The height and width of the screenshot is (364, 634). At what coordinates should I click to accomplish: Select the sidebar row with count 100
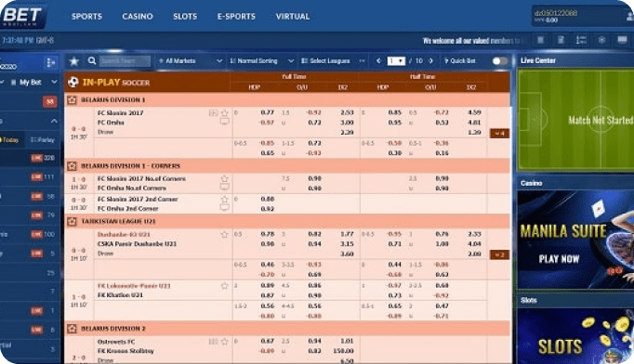[x=31, y=234]
